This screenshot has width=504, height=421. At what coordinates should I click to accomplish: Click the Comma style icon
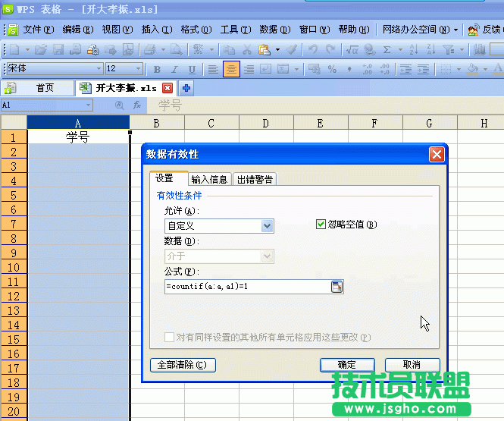(349, 69)
